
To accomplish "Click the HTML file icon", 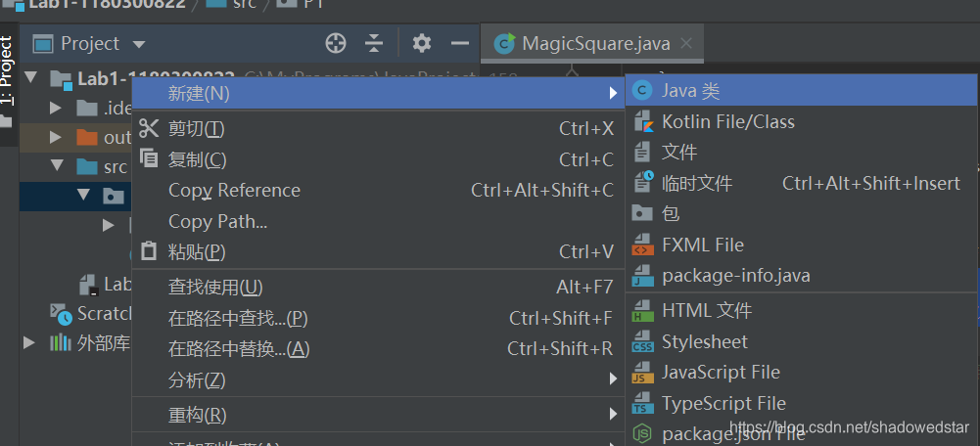I will (x=642, y=311).
